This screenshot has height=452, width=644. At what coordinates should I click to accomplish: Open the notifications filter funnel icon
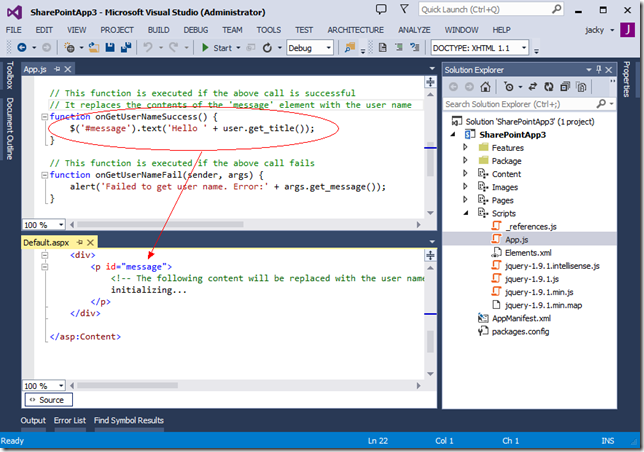[404, 9]
